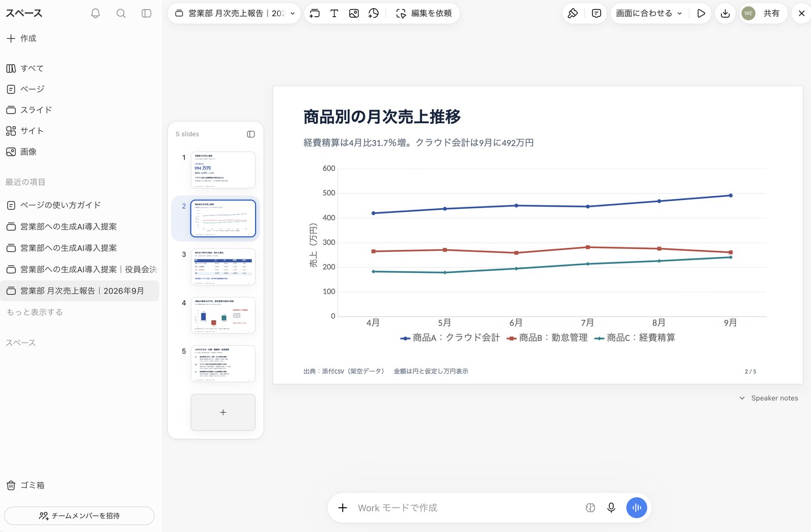Click the blue voice mode button
Screen dimensions: 811x532
click(637, 508)
